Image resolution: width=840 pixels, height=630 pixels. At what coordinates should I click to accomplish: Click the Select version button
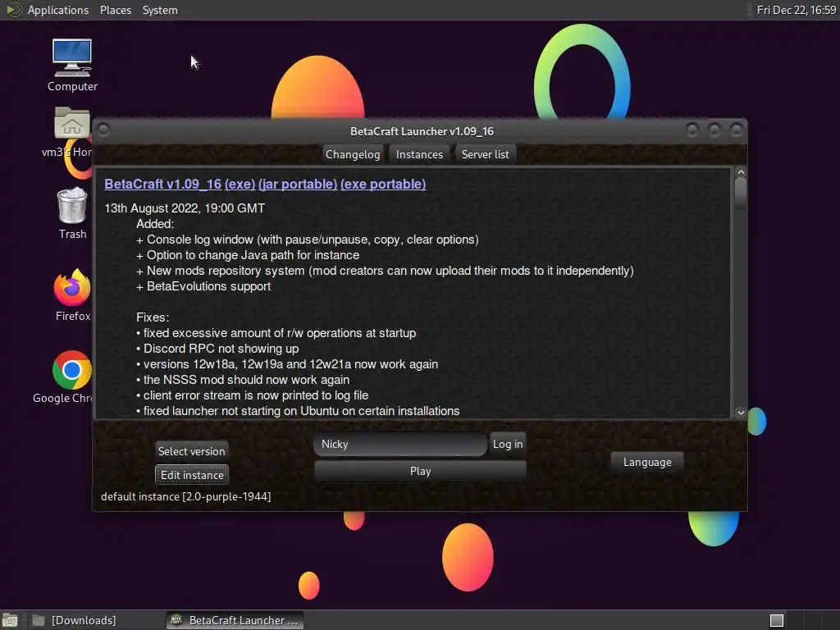pos(191,451)
